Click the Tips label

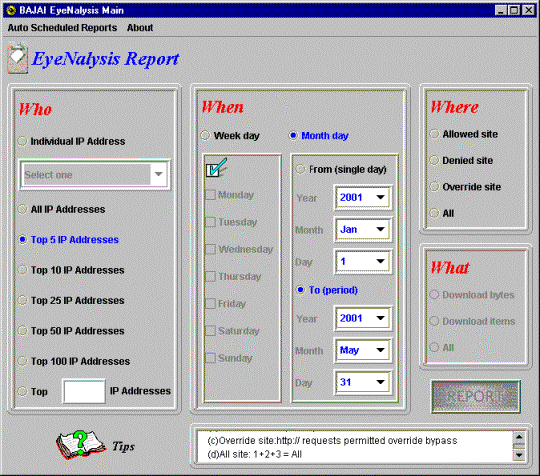tap(123, 446)
